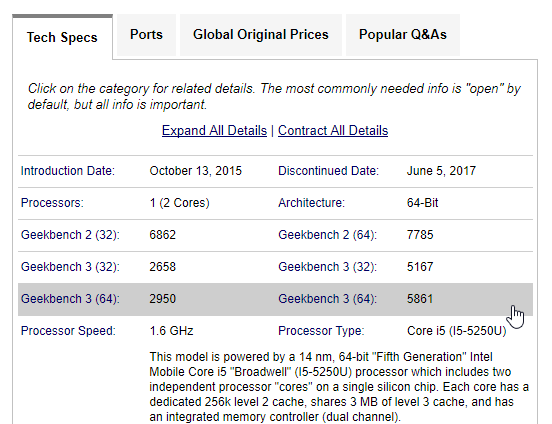Toggle the Architecture category details
Image resolution: width=552 pixels, height=424 pixels.
311,203
